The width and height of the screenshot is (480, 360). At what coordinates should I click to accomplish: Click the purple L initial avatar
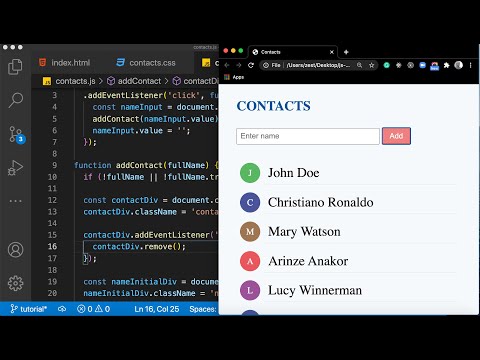(x=250, y=290)
